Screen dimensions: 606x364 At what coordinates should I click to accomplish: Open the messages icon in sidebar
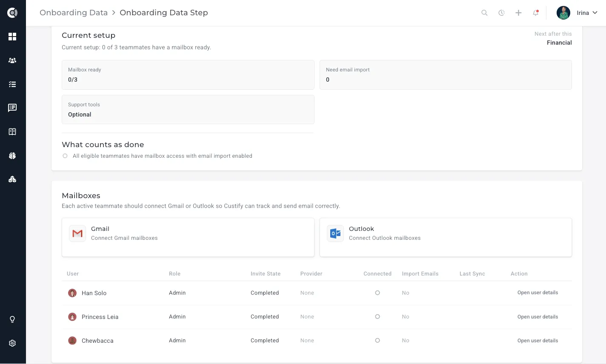tap(12, 108)
